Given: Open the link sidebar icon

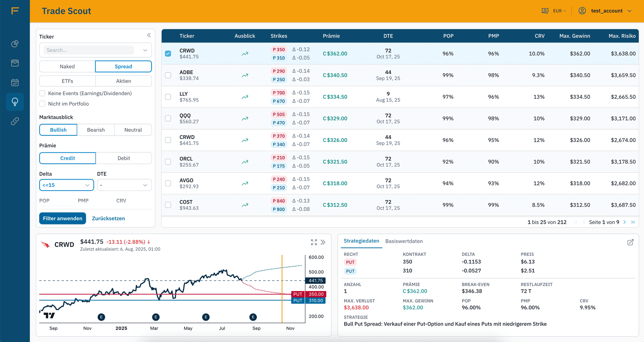Looking at the screenshot, I should tap(15, 121).
